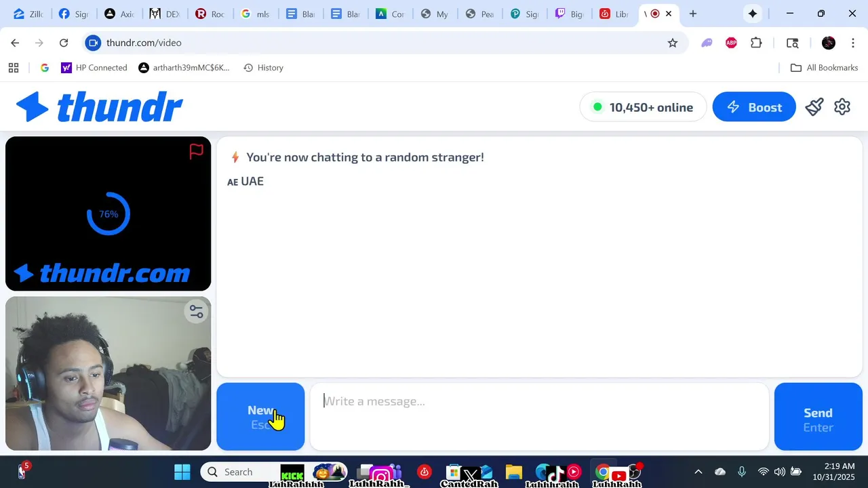Open the NBA widget in taskbar corner
The width and height of the screenshot is (868, 488).
tap(23, 470)
